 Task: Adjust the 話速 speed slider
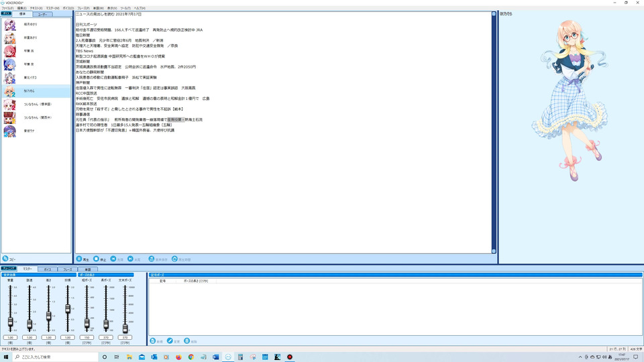point(30,324)
